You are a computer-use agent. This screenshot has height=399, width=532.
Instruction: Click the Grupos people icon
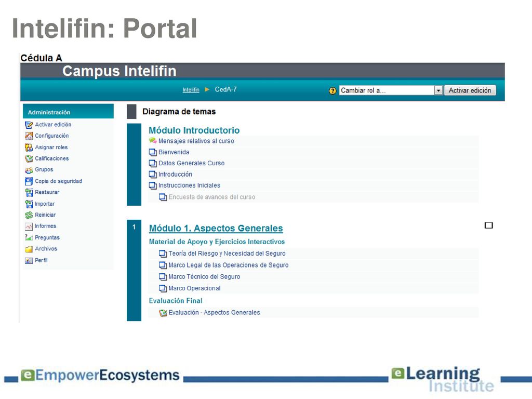coord(29,170)
